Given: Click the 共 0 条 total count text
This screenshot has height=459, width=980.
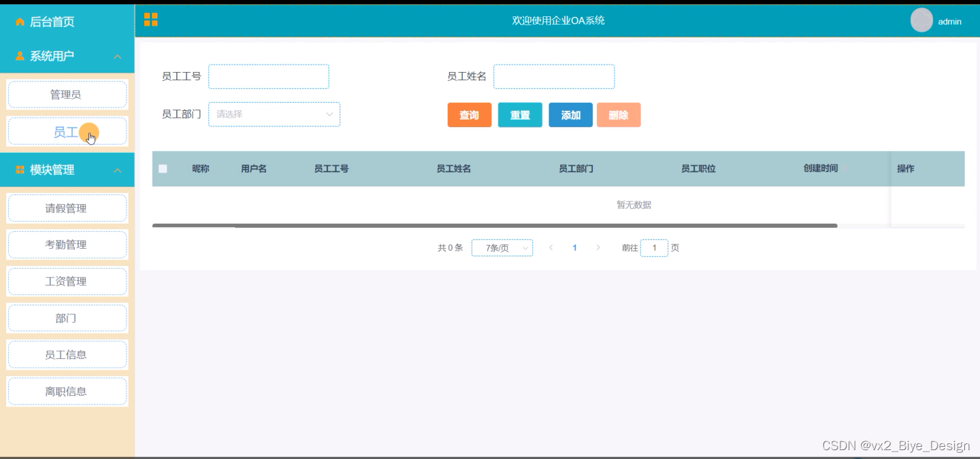Looking at the screenshot, I should [x=451, y=248].
